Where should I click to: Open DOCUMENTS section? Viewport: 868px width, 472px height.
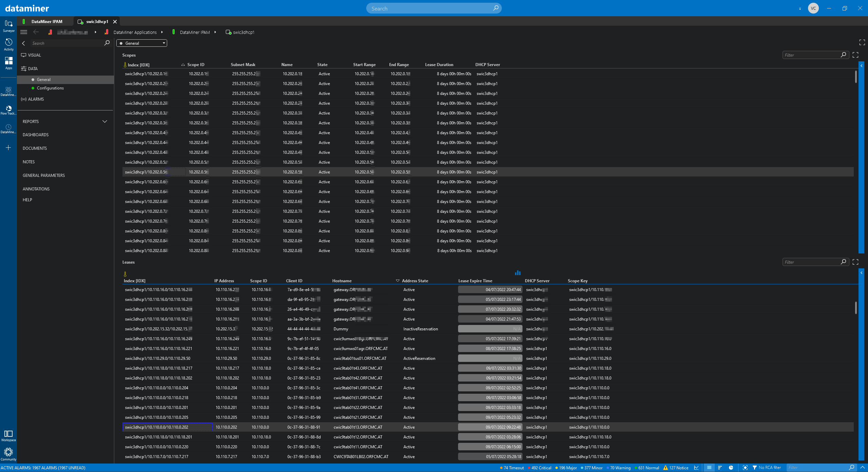tap(35, 148)
